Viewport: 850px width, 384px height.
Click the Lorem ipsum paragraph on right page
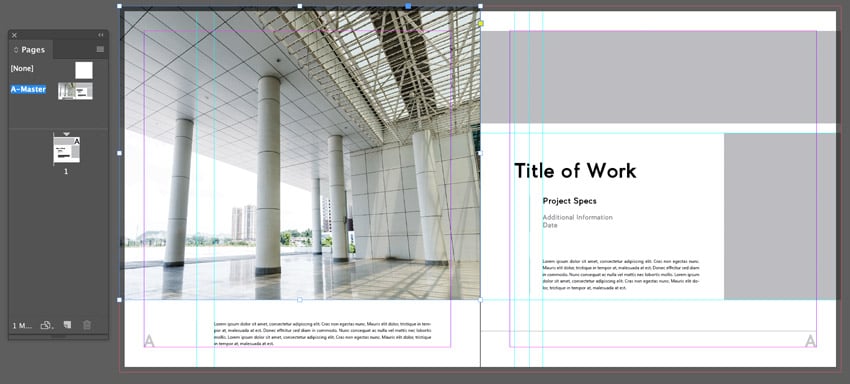pos(621,274)
